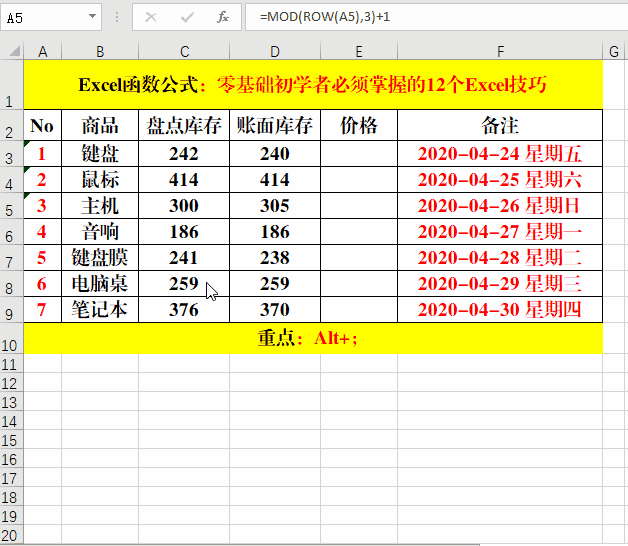The width and height of the screenshot is (628, 546).
Task: Select the 笔记本 product cell
Action: (100, 310)
